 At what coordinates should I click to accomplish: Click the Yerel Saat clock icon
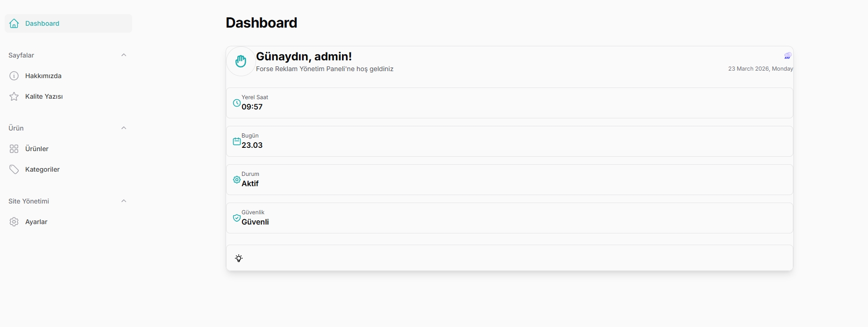tap(237, 103)
